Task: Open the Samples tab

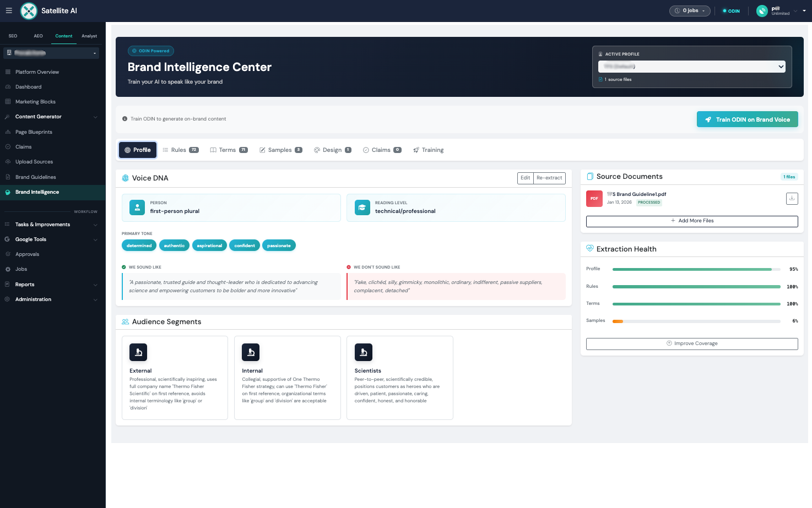Action: [281, 150]
